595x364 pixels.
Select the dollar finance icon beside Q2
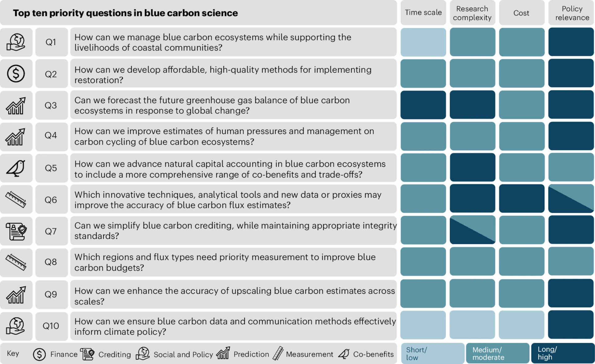(16, 74)
